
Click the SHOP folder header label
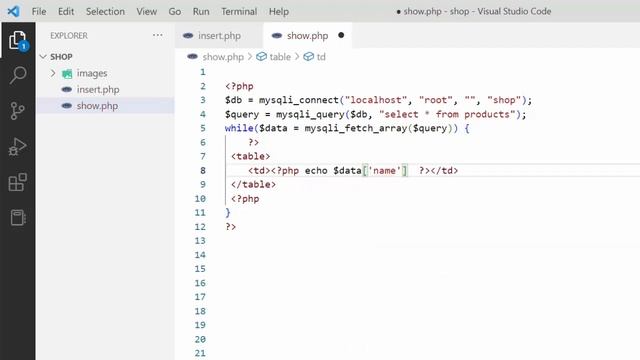pyautogui.click(x=61, y=57)
